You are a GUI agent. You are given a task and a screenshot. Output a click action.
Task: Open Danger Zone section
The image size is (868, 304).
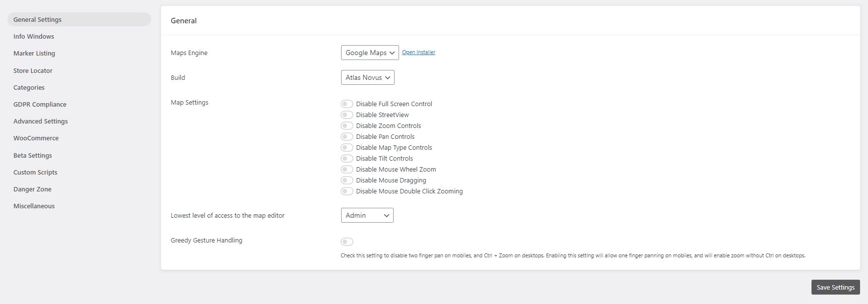point(32,189)
